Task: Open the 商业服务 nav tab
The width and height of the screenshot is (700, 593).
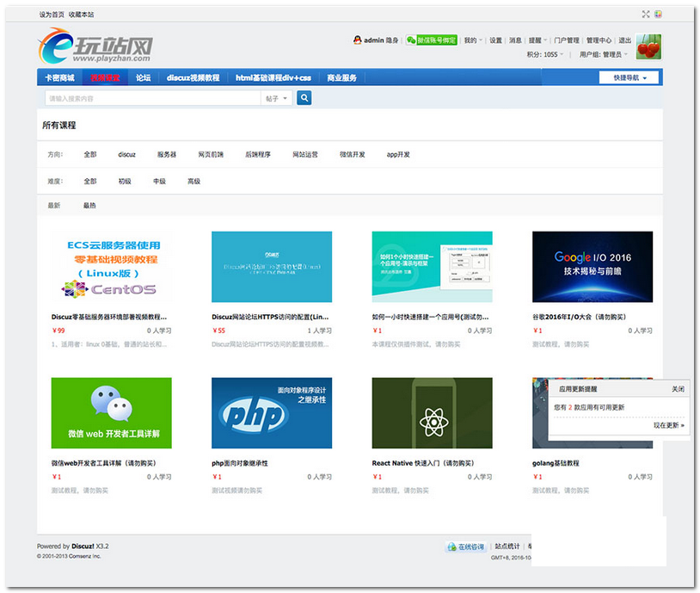Action: tap(341, 77)
